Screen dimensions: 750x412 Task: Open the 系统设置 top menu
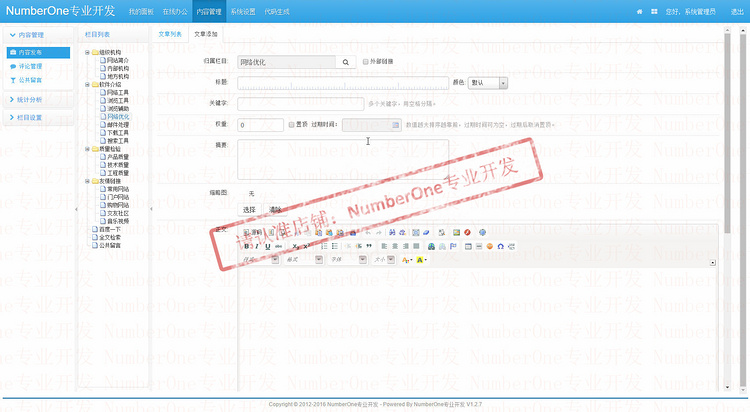coord(243,11)
